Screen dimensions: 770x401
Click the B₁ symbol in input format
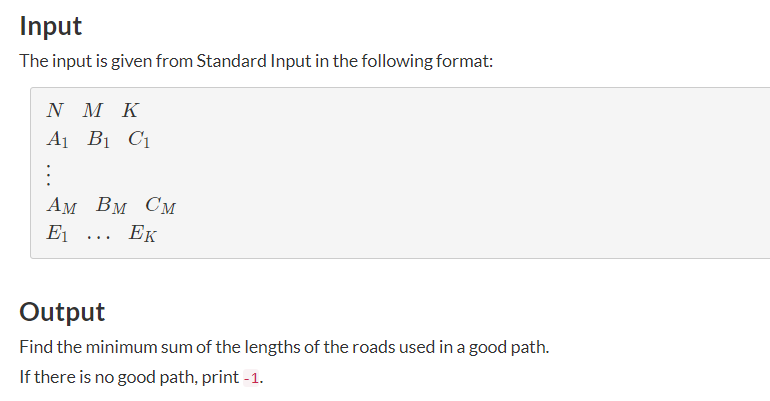point(99,139)
